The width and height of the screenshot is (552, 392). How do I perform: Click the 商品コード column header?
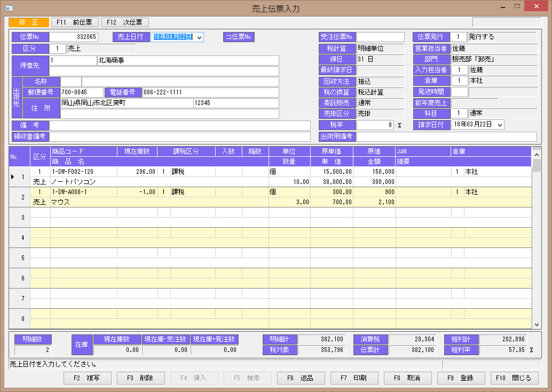click(84, 151)
